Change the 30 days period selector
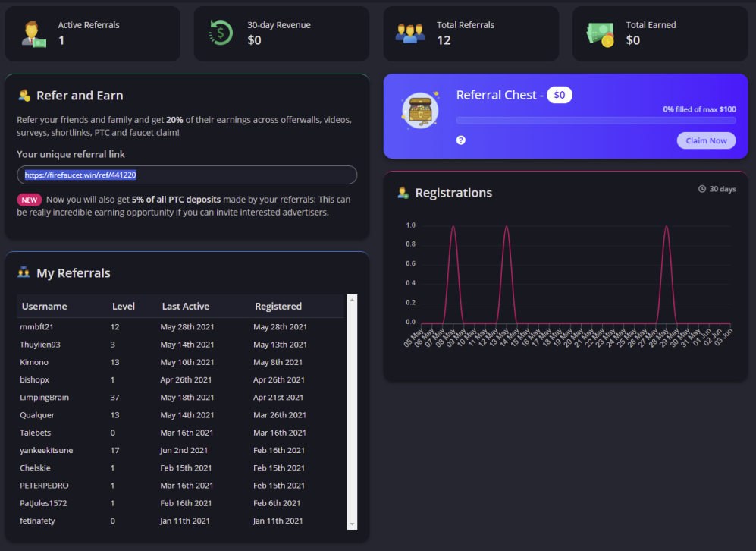Viewport: 756px width, 551px height. pyautogui.click(x=716, y=189)
